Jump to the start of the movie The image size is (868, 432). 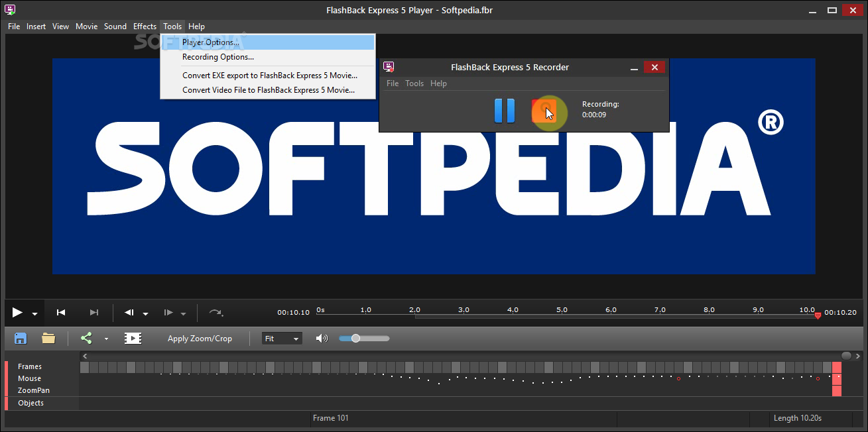(61, 313)
